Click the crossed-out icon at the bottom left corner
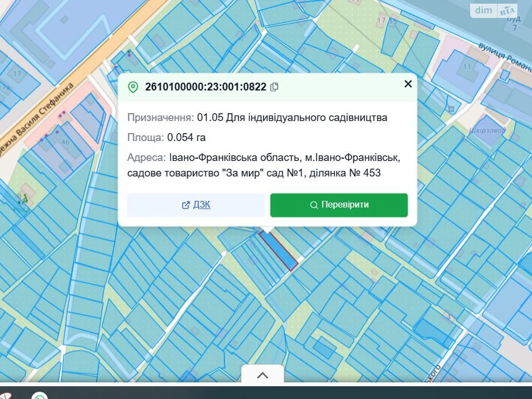532x399 pixels. [5, 396]
